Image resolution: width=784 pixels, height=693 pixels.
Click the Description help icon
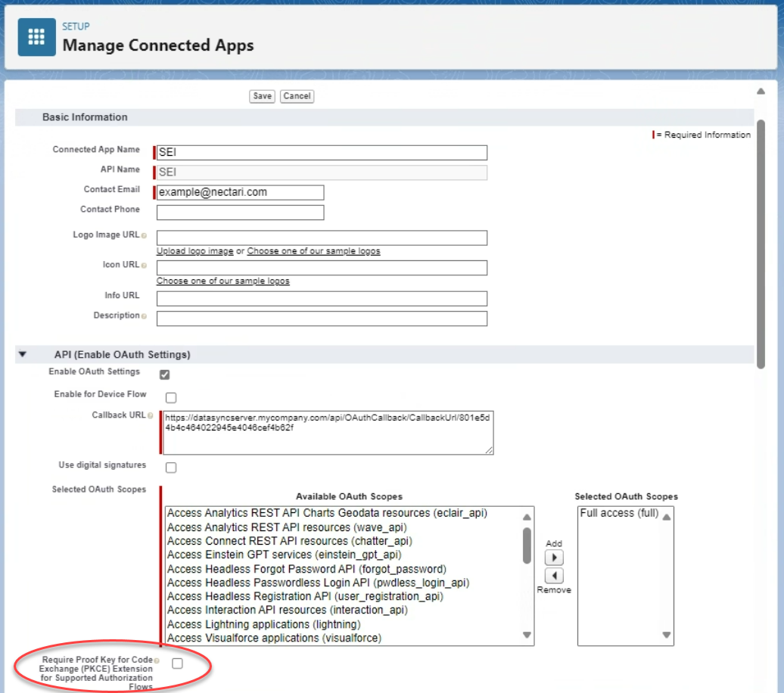[x=144, y=316]
